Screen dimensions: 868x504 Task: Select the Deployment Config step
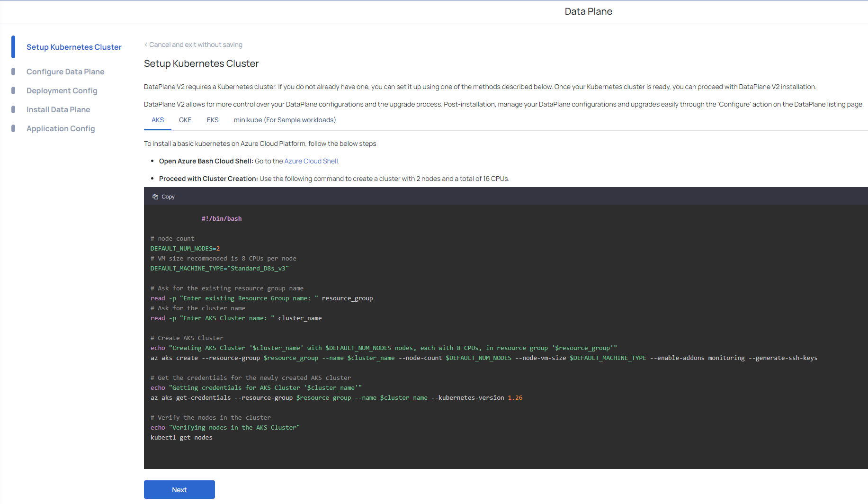[x=62, y=90]
